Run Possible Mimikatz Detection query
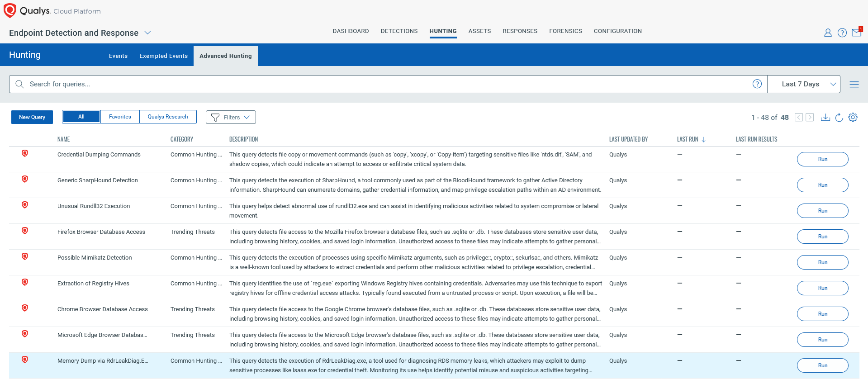The height and width of the screenshot is (379, 868). tap(822, 262)
